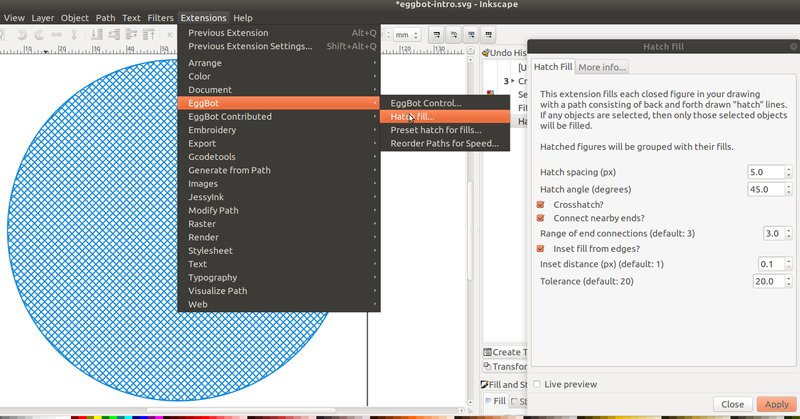Screen dimensions: 800x419
Task: Click the Fill and Stroke panel icon
Action: pos(485,384)
